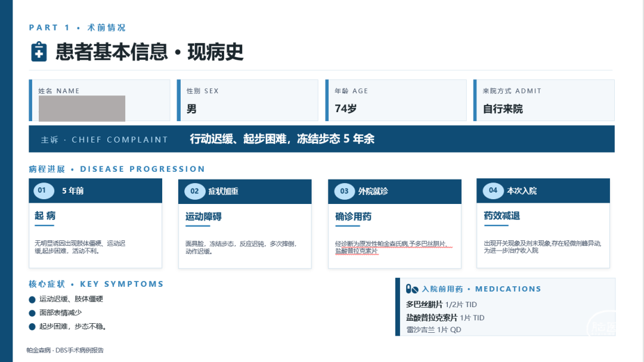This screenshot has height=362, width=644.
Task: Click the 'PART 1 · 术前情况' section label
Action: coord(77,27)
